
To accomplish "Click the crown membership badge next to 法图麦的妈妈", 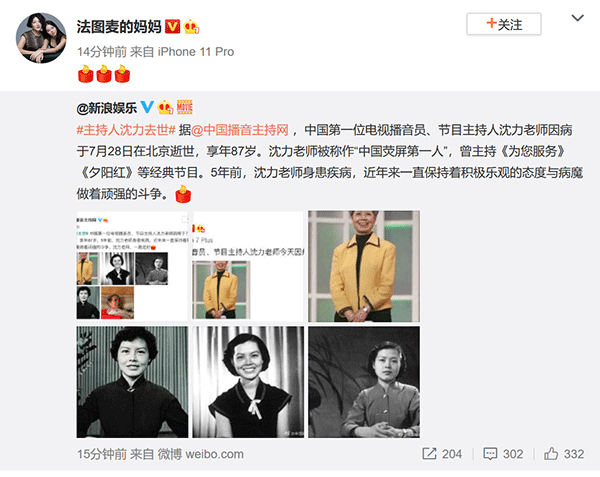I will (x=191, y=27).
